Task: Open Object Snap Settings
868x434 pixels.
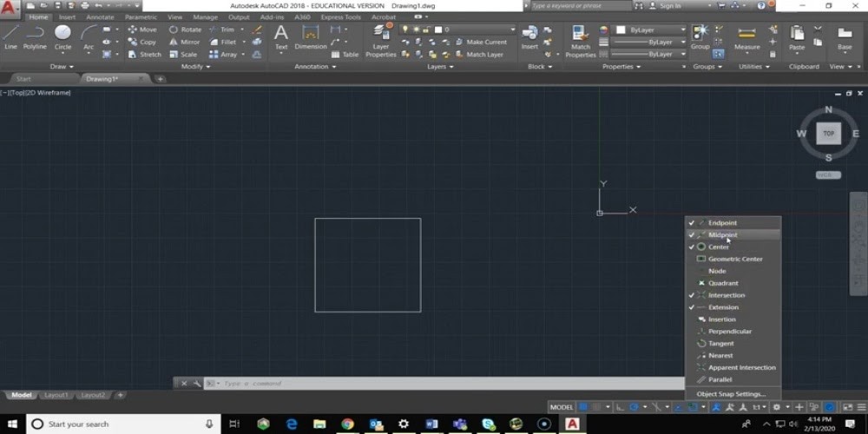Action: point(731,394)
